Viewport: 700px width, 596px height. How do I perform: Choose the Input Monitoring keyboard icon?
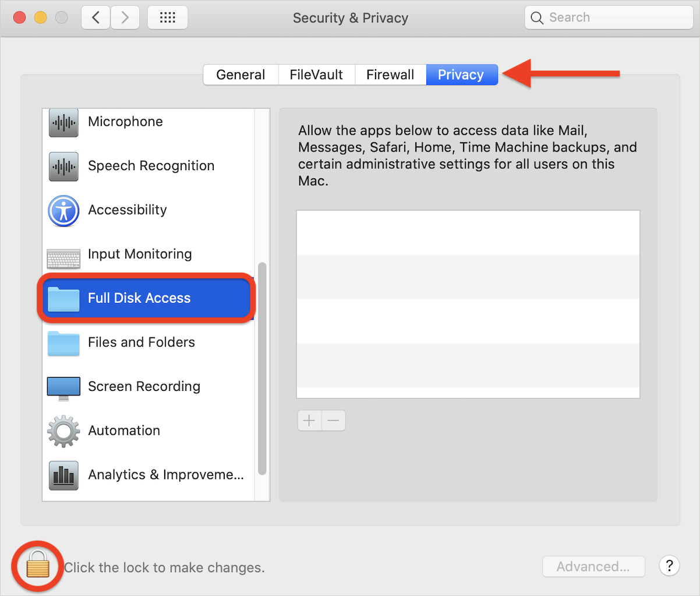coord(63,258)
